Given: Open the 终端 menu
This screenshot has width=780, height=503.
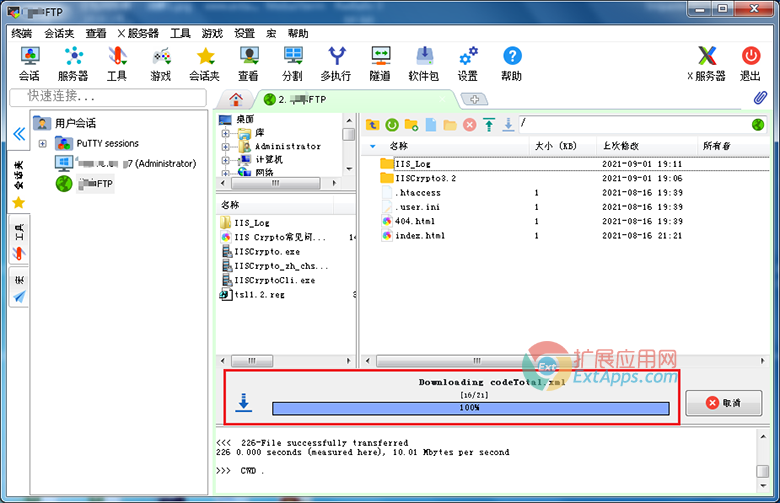Looking at the screenshot, I should [x=21, y=33].
